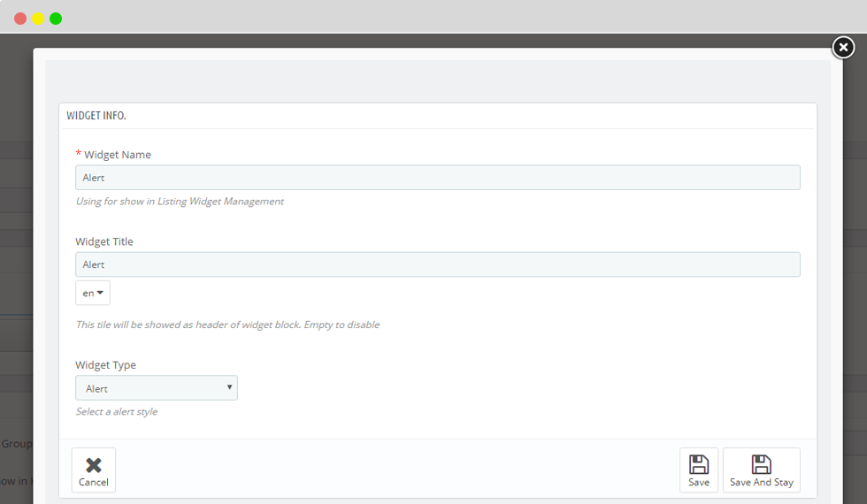
Task: Click the Widget Title input field
Action: click(x=437, y=264)
